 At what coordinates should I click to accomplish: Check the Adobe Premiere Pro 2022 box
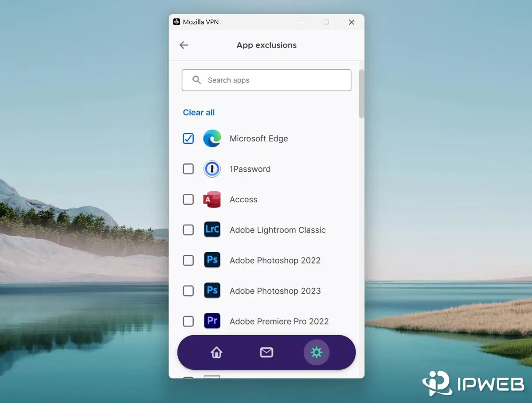click(x=188, y=321)
